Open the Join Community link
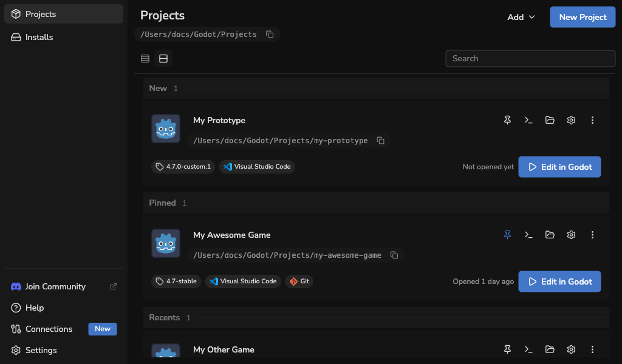The width and height of the screenshot is (622, 364). 63,286
